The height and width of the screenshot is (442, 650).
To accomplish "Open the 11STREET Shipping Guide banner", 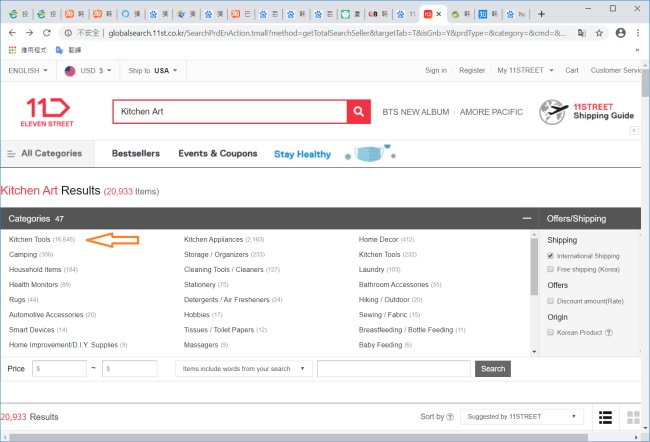I will (x=587, y=112).
